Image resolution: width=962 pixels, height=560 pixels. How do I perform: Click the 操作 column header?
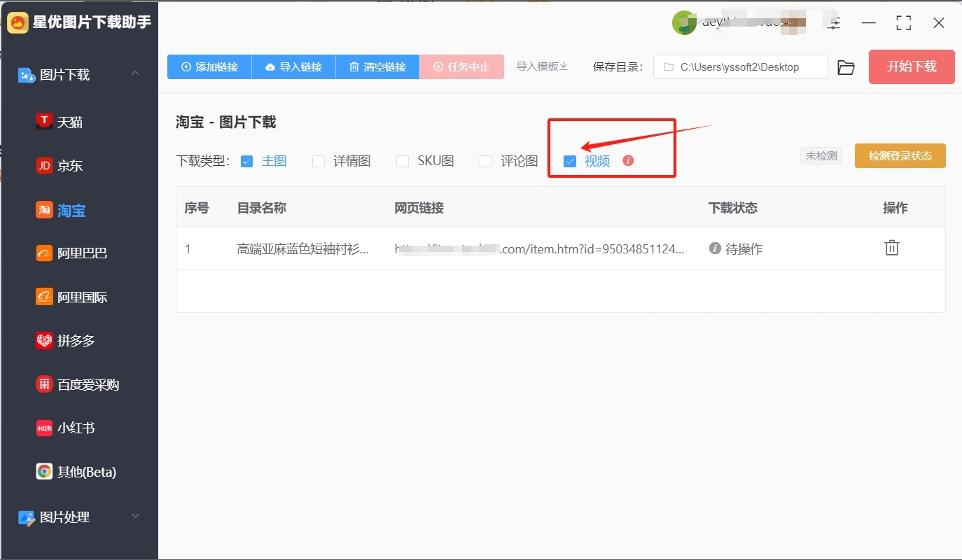(895, 208)
